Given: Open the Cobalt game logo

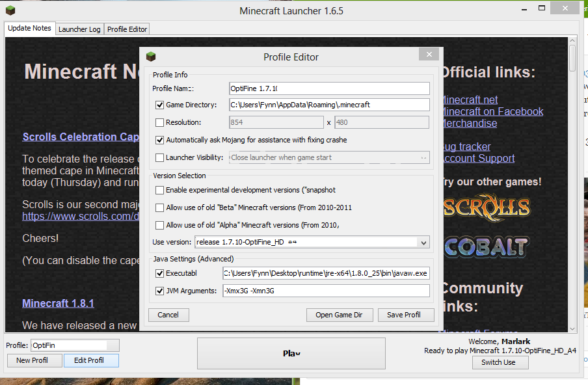Looking at the screenshot, I should [487, 247].
